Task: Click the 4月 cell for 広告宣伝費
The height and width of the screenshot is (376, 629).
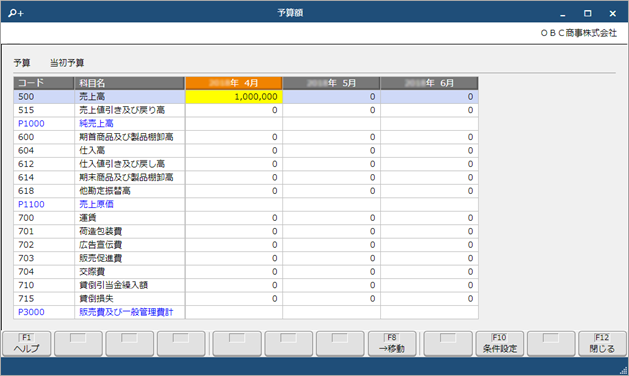Action: point(234,245)
